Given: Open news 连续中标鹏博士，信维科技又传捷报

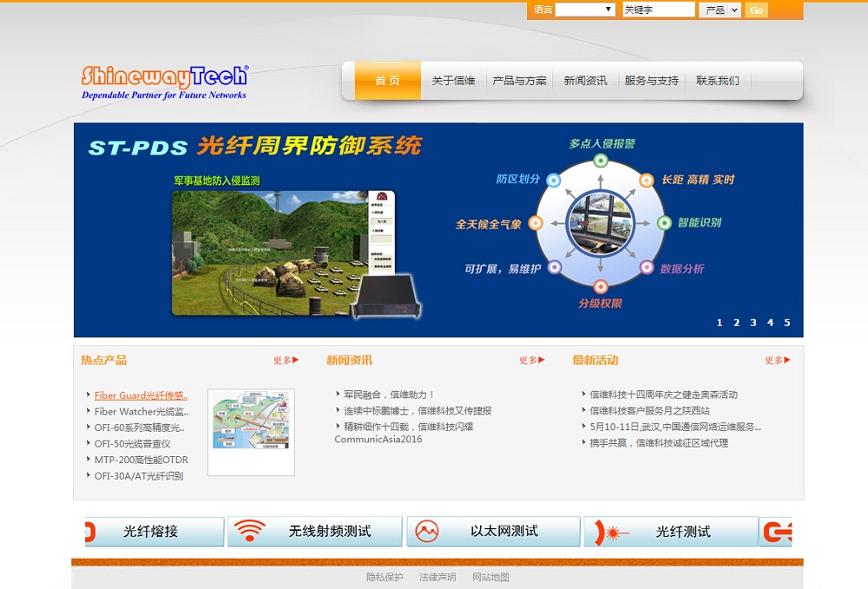Looking at the screenshot, I should coord(418,410).
